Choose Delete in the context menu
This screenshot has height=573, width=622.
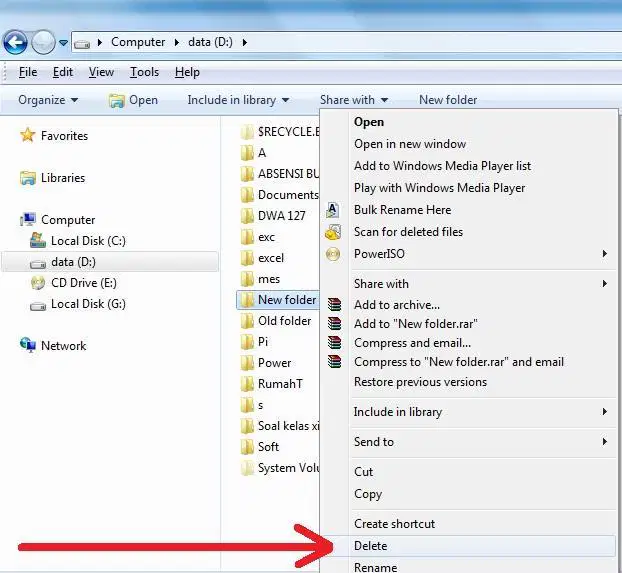468,546
